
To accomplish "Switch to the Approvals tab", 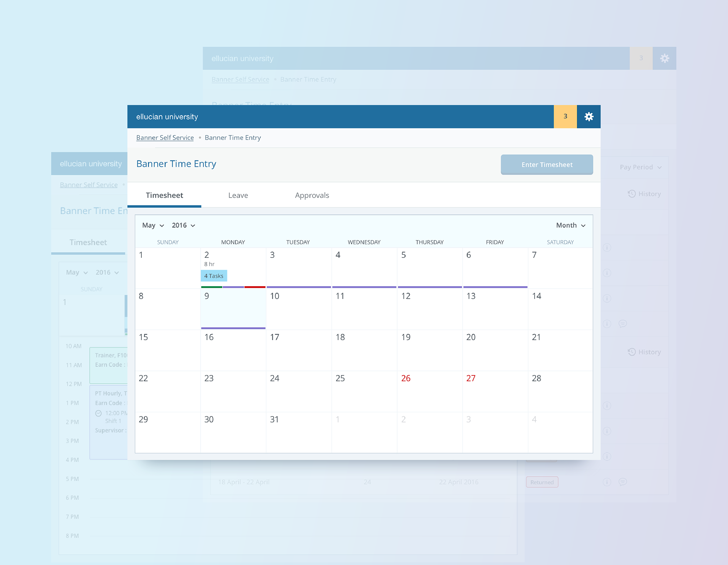I will tap(312, 195).
